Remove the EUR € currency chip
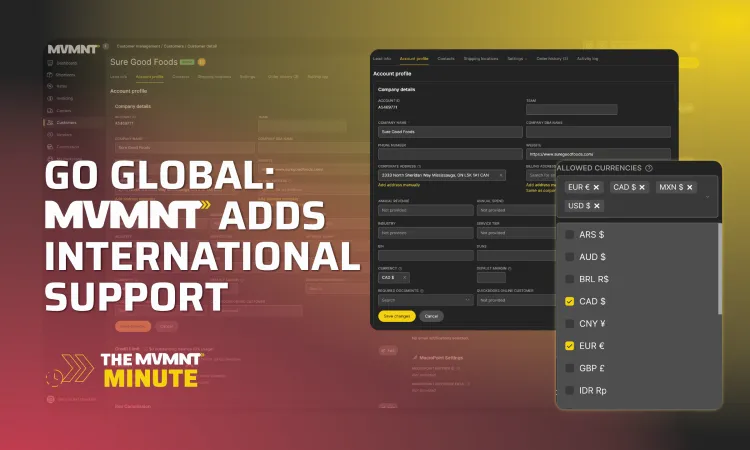 596,187
